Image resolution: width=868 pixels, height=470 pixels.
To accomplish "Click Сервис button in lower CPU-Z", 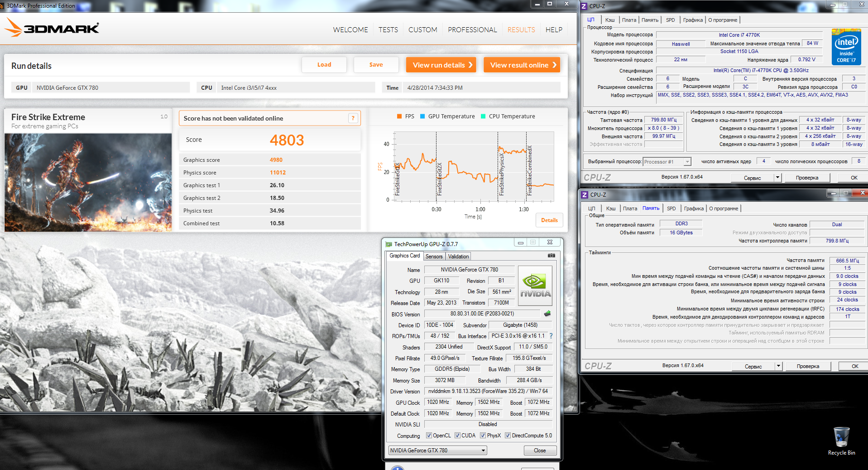I will (753, 366).
